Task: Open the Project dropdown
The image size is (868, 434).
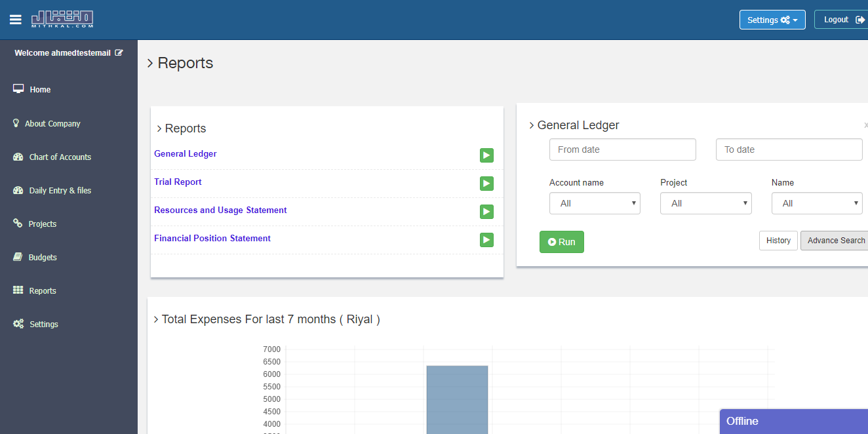Action: coord(706,203)
